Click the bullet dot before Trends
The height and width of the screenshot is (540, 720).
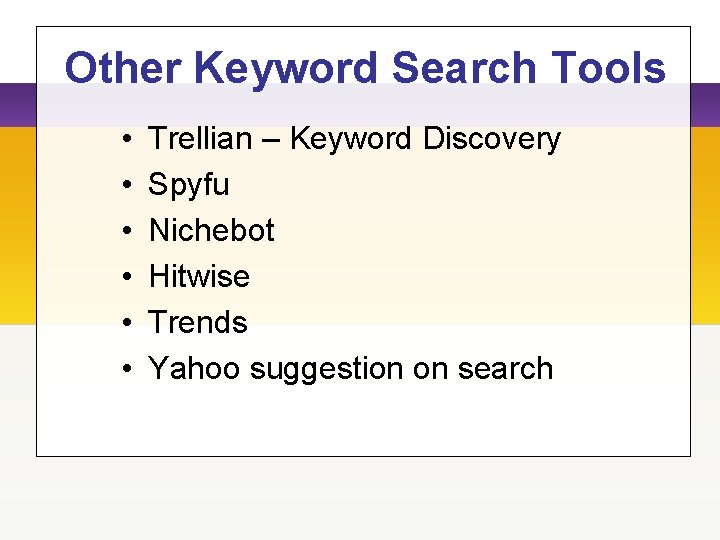coord(127,322)
